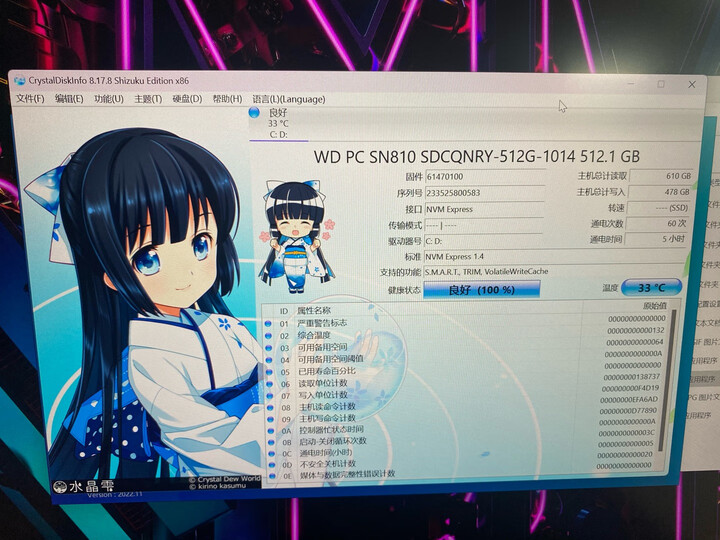
Task: Maximize the CrystalDiskInfo window
Action: point(661,84)
